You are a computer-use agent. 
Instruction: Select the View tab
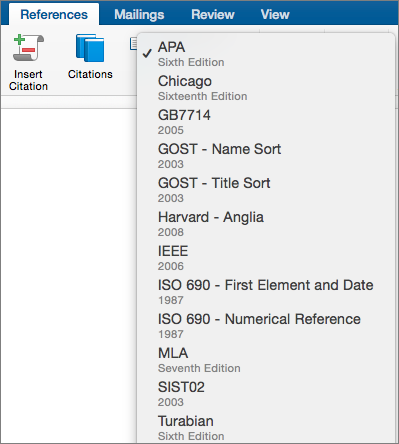[x=275, y=15]
